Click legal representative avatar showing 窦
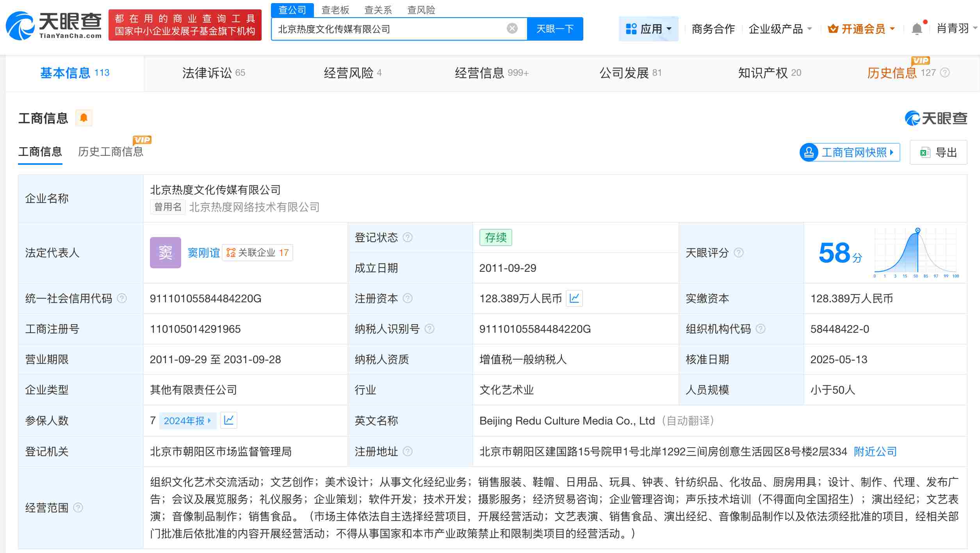The height and width of the screenshot is (553, 980). 165,253
